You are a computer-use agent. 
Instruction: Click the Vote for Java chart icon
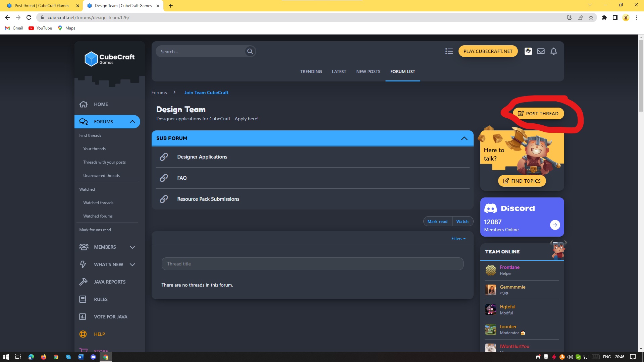coord(83,317)
